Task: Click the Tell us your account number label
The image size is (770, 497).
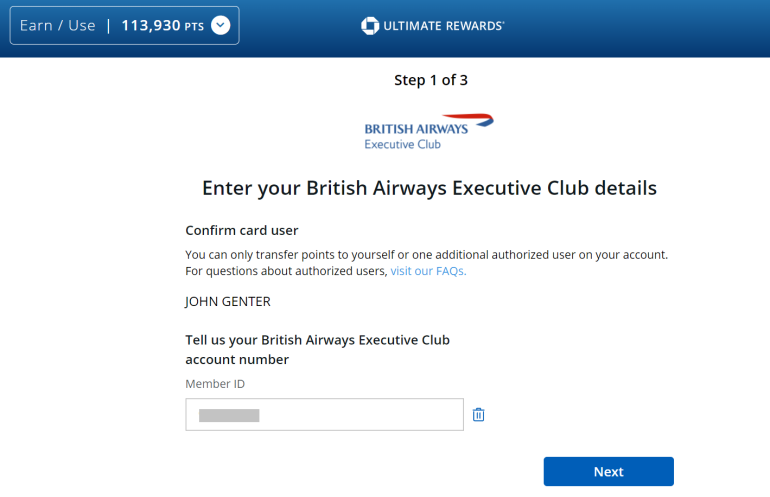Action: pyautogui.click(x=317, y=349)
